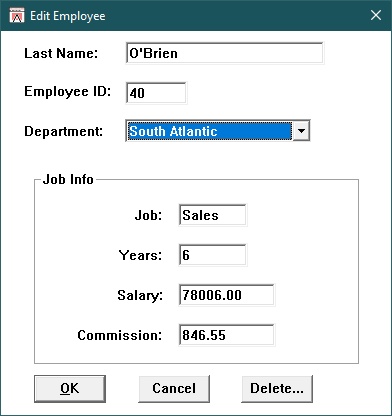The width and height of the screenshot is (392, 416).
Task: Open the Department dropdown arrow
Action: tap(301, 131)
